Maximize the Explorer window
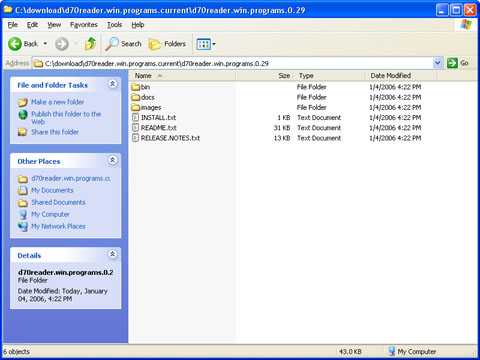 tap(456, 10)
